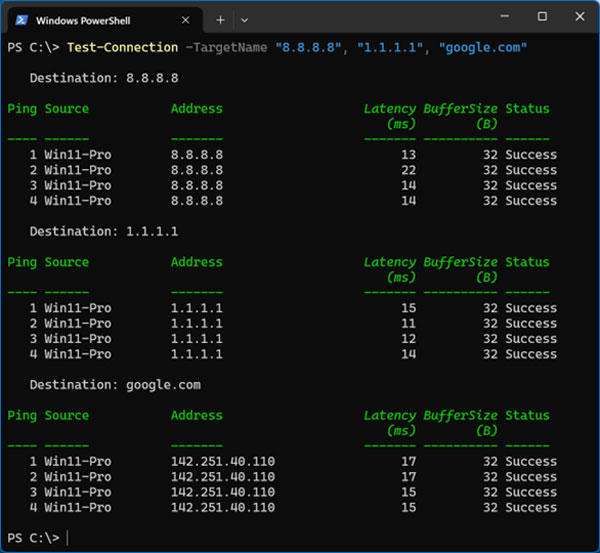Open a new tab with the plus button
This screenshot has height=553, width=600.
tap(220, 20)
